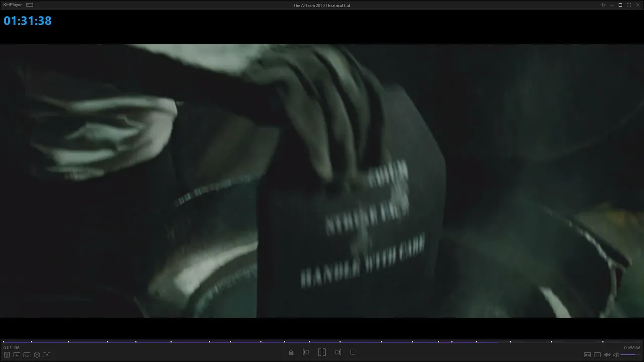This screenshot has height=362, width=644.
Task: Toggle VR mode goggles icon
Action: tap(27, 355)
